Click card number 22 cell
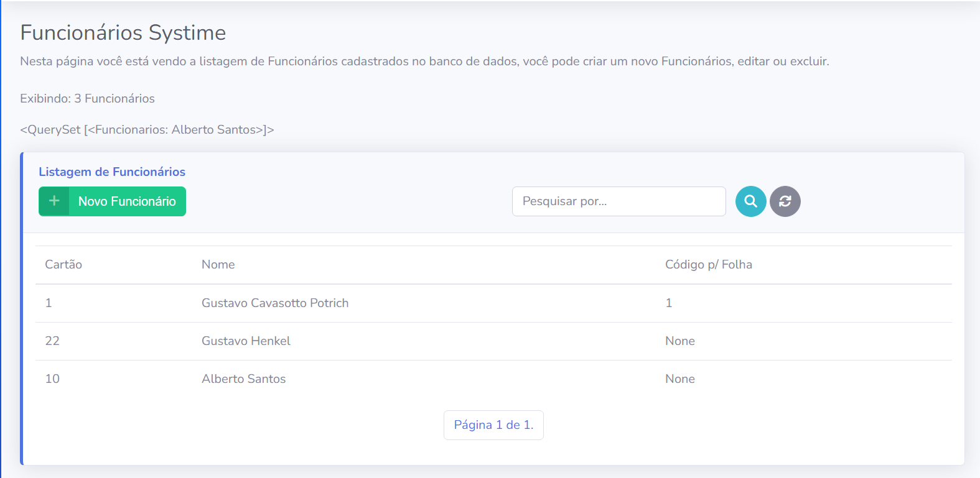 click(52, 341)
